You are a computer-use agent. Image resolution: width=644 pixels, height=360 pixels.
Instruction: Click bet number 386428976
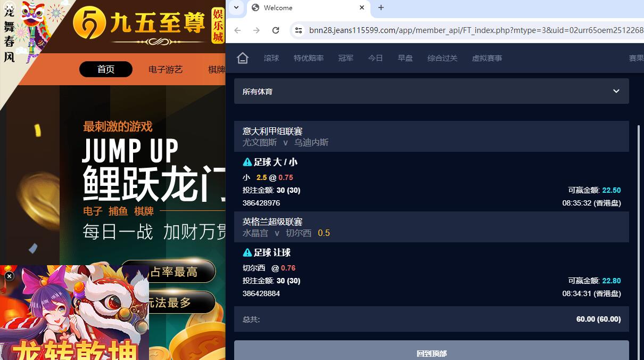click(261, 203)
